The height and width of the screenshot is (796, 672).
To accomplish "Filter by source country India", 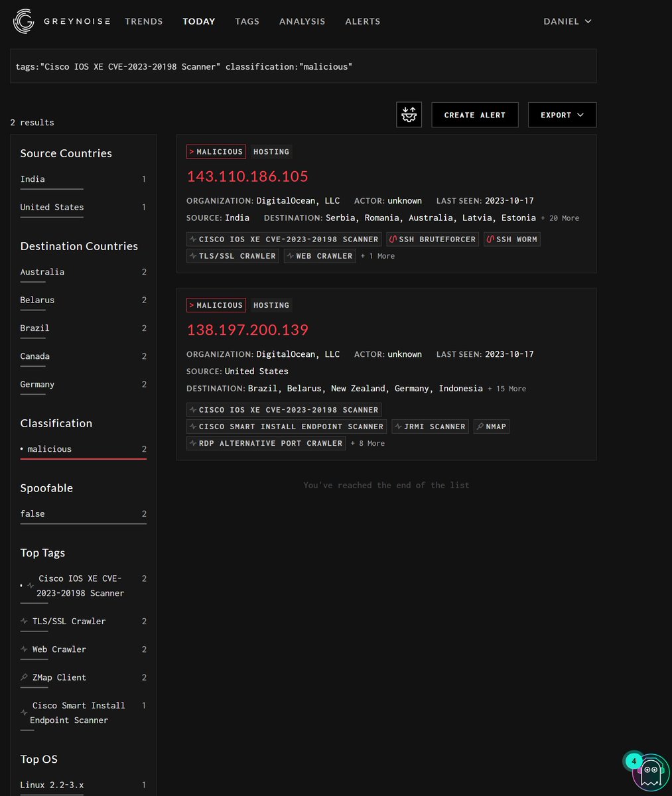I will (x=84, y=180).
